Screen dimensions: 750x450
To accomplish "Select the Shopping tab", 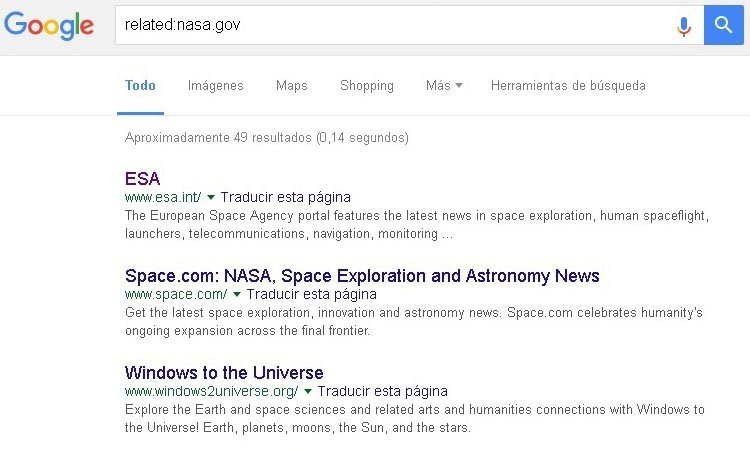I will [x=366, y=86].
